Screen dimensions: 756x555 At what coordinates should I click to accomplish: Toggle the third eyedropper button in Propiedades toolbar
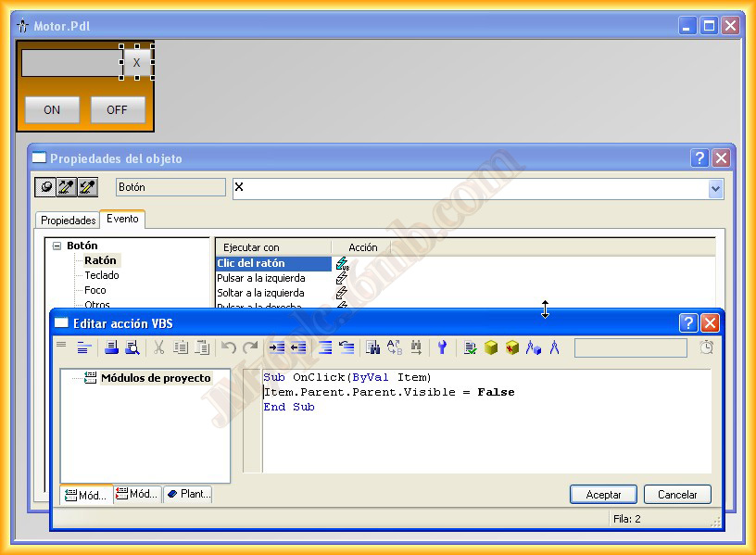click(x=86, y=188)
